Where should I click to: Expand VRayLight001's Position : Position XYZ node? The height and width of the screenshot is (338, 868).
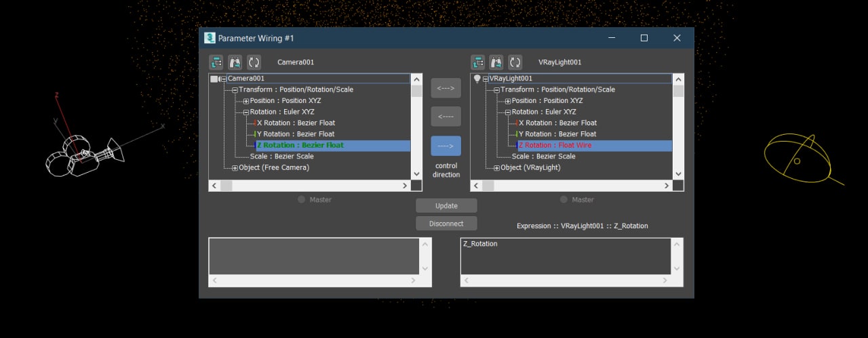pyautogui.click(x=508, y=101)
